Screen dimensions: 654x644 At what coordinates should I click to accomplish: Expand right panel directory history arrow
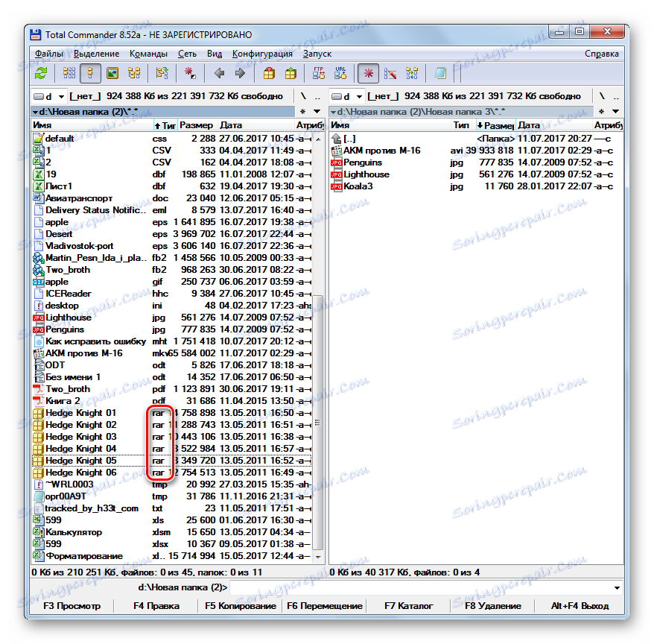point(615,112)
